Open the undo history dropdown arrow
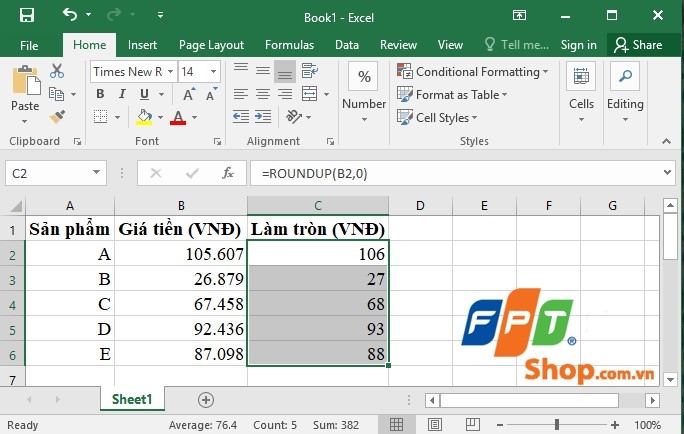The height and width of the screenshot is (434, 684). click(89, 15)
